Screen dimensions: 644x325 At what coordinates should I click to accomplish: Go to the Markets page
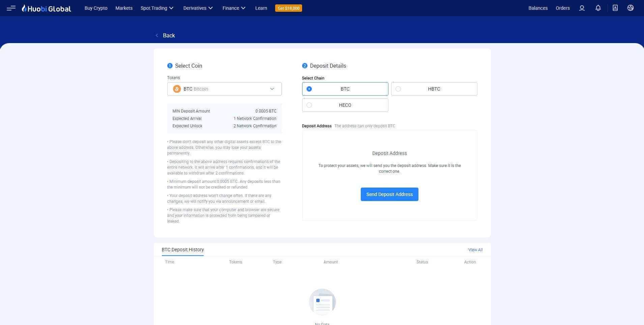tap(124, 8)
